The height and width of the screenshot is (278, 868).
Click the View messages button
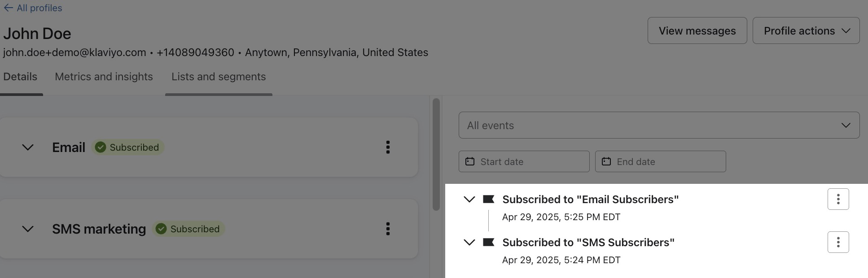(x=697, y=30)
